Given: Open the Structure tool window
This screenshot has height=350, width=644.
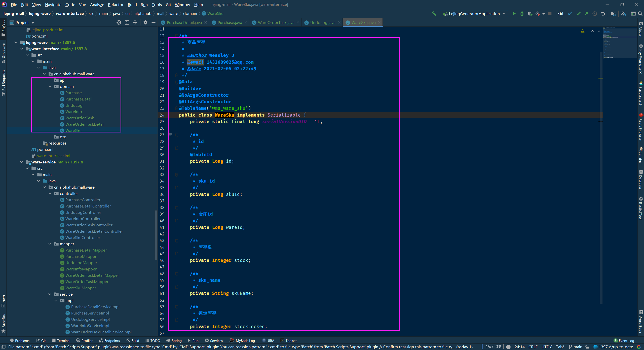Looking at the screenshot, I should [x=3, y=53].
